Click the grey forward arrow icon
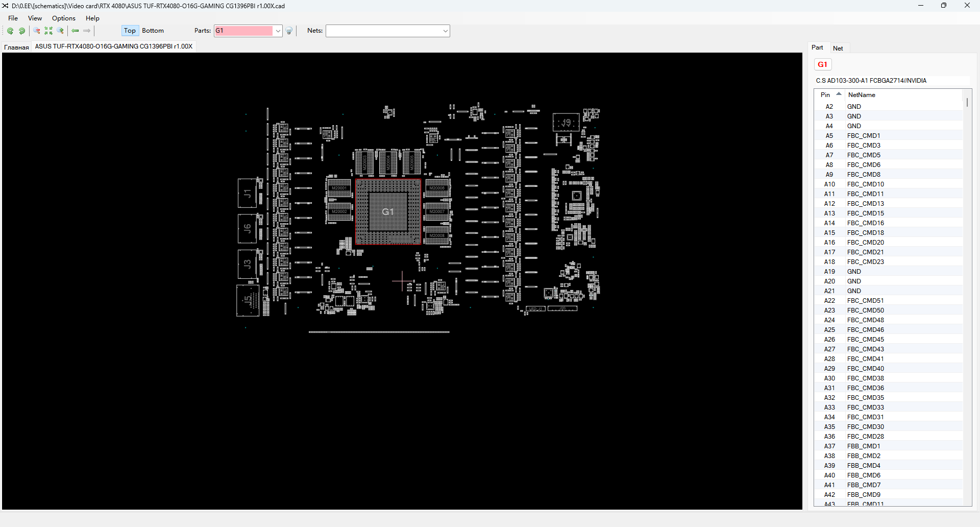 [x=87, y=31]
